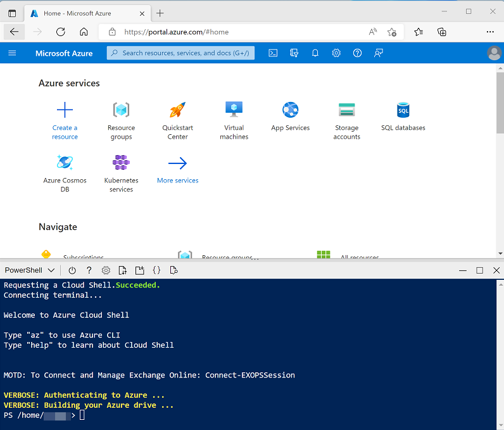The width and height of the screenshot is (504, 430).
Task: Expand the PowerShell shell type dropdown
Action: click(30, 270)
